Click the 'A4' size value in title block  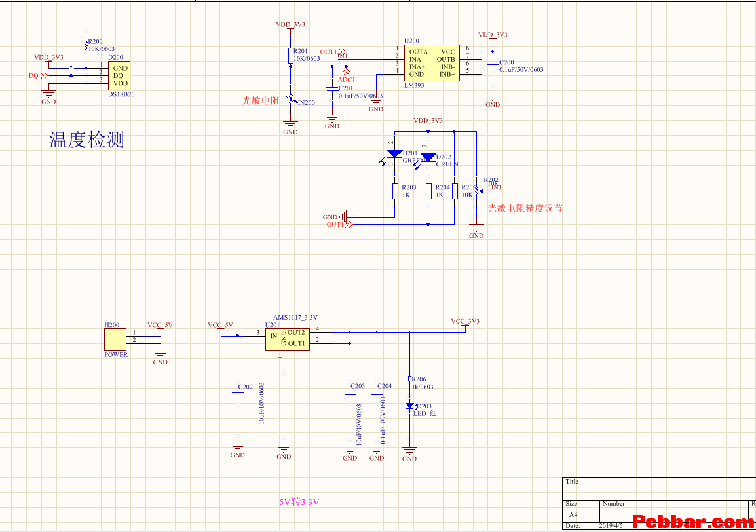point(573,514)
